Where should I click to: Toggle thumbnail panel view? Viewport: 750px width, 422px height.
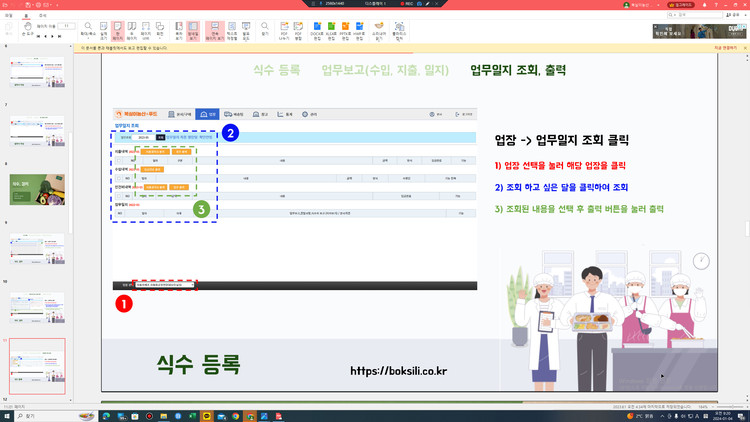pos(193,31)
